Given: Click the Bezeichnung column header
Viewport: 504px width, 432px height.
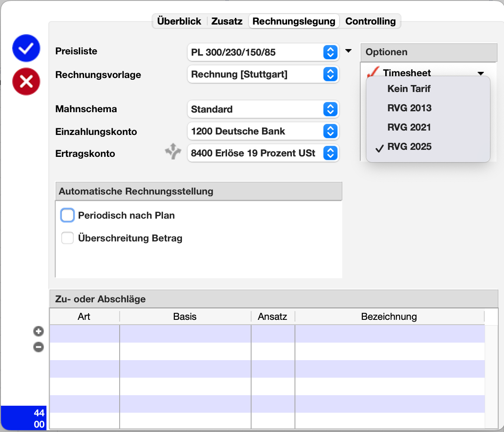Looking at the screenshot, I should 389,317.
